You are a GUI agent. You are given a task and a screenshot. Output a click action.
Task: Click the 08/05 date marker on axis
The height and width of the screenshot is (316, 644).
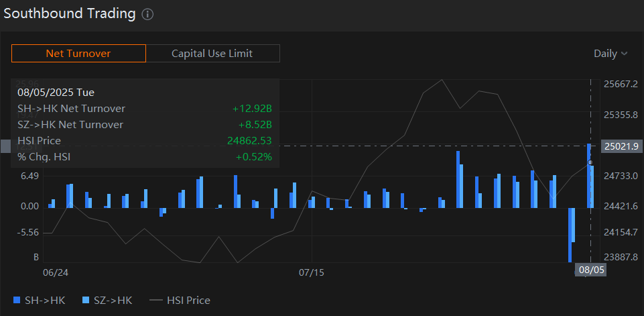590,270
